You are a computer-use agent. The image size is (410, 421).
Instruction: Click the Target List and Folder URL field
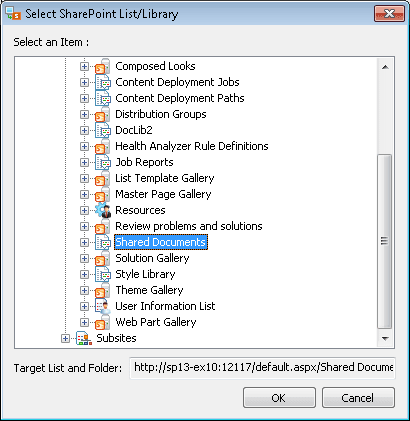[262, 368]
